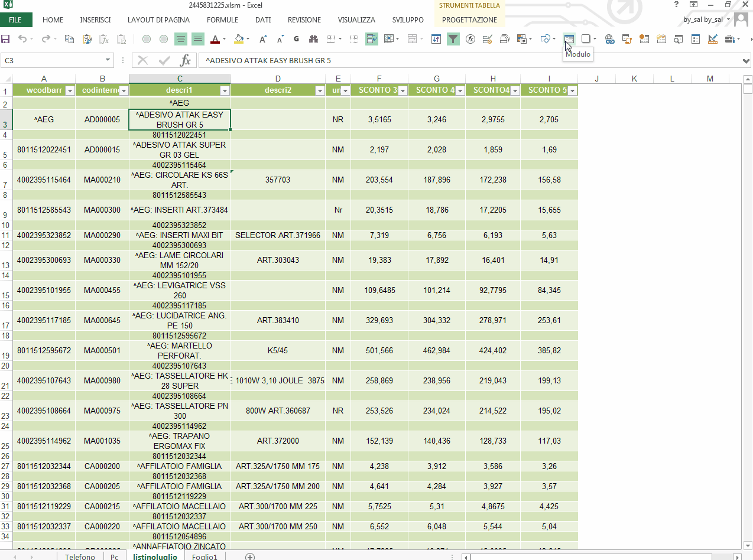Toggle the Filter funnel button
This screenshot has height=560, width=753.
click(x=453, y=40)
